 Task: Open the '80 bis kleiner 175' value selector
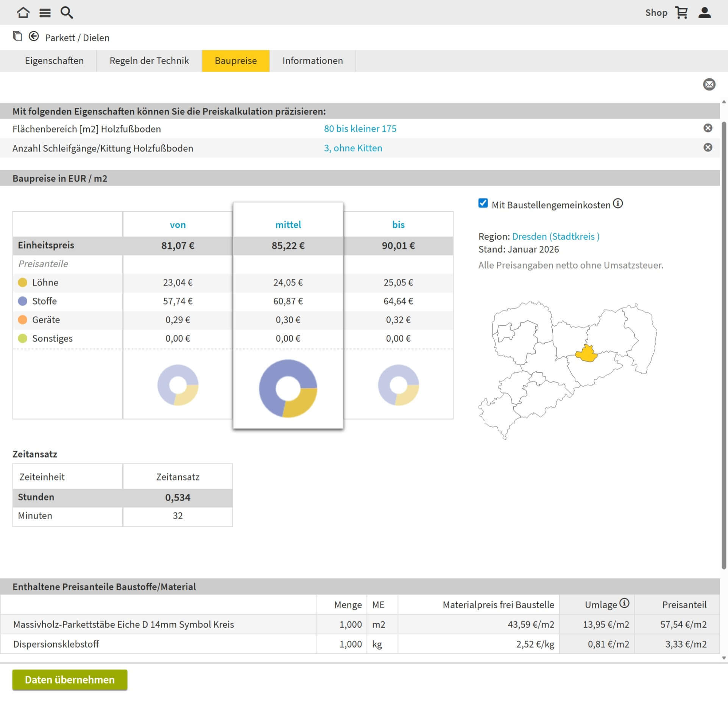pyautogui.click(x=360, y=129)
